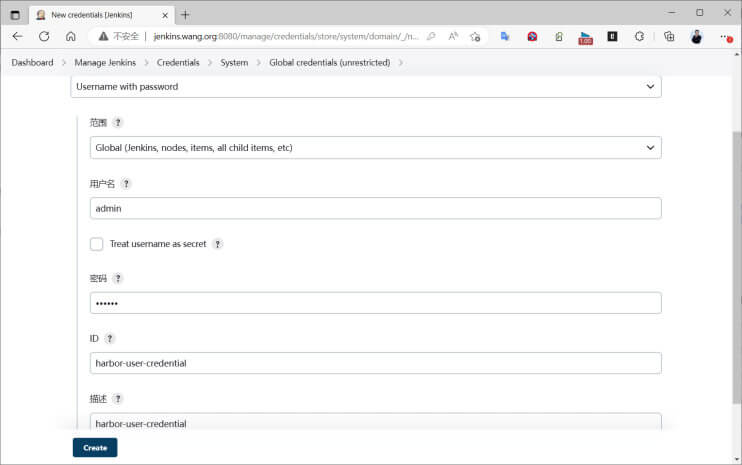Click the password key icon in the address bar
This screenshot has height=465, width=742.
click(431, 36)
